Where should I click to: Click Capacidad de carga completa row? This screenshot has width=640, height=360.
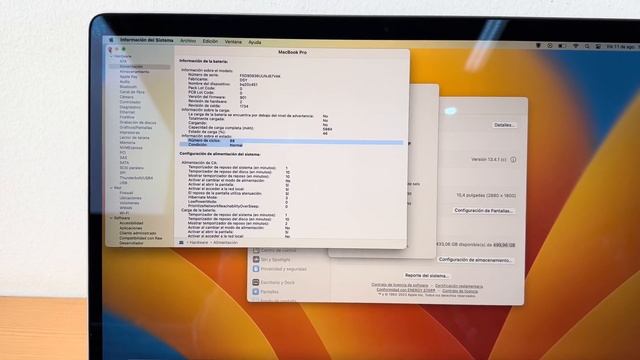[x=260, y=128]
